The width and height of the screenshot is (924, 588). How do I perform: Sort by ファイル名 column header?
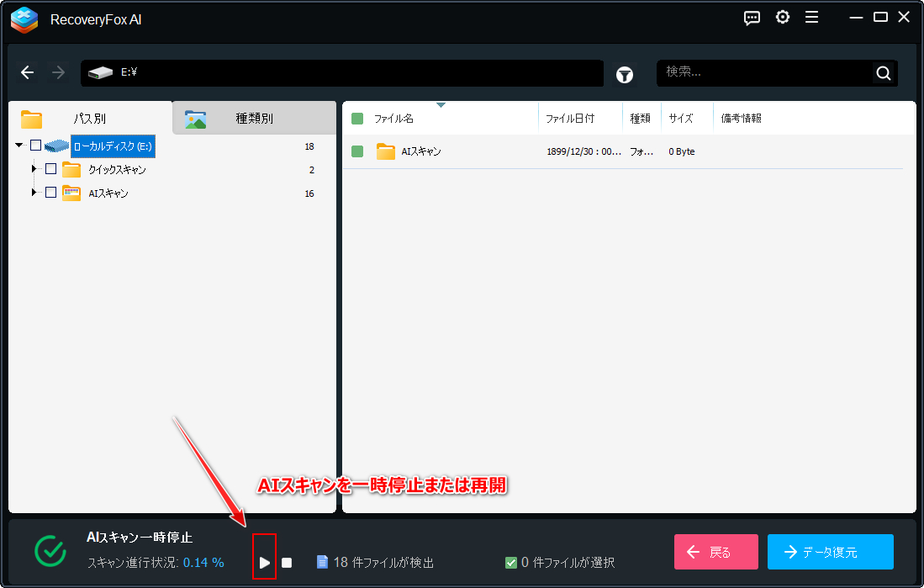(x=393, y=119)
